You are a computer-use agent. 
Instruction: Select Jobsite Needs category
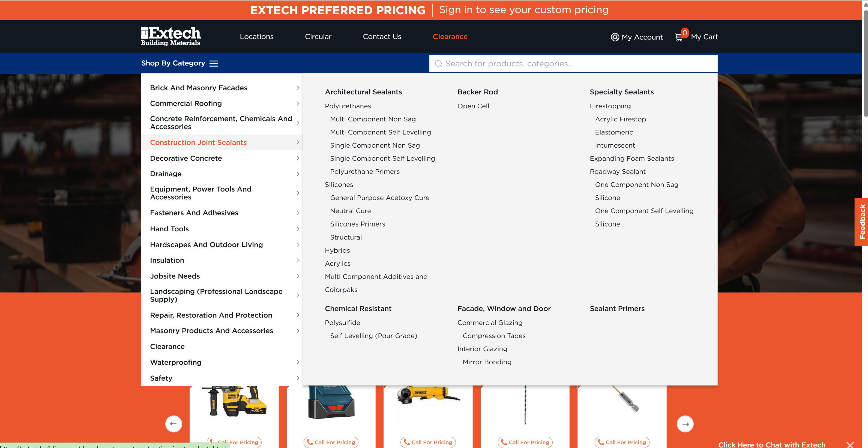click(175, 276)
